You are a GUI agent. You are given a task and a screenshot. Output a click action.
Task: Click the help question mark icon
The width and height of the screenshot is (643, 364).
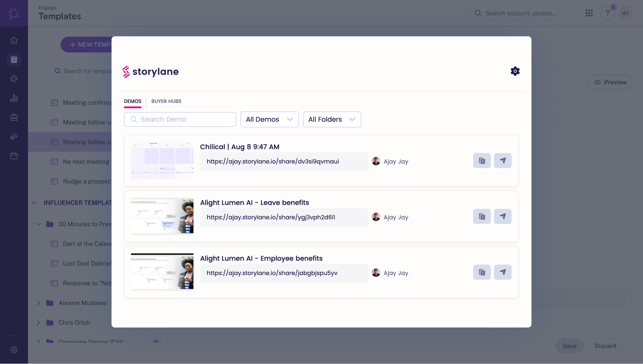[x=607, y=13]
